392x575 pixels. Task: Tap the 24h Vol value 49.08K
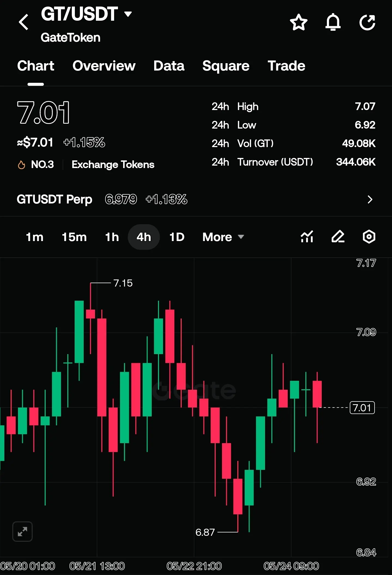(x=359, y=144)
